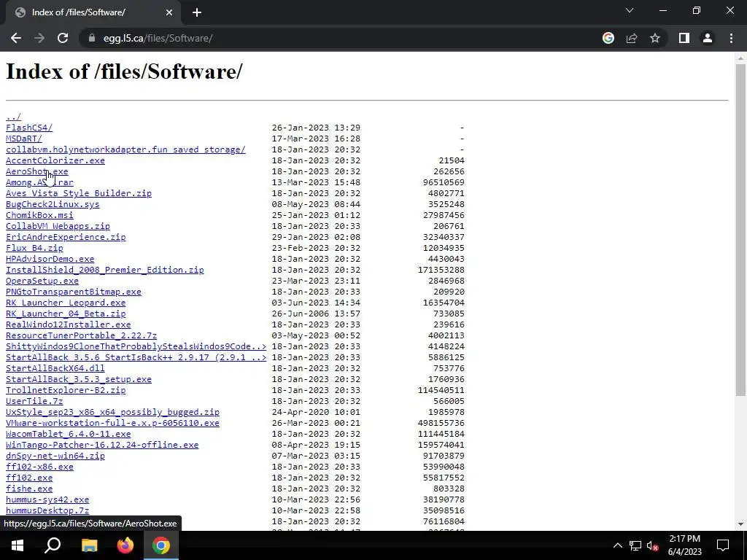The image size is (747, 560).
Task: Open the MSDaRT/ folder link
Action: click(x=24, y=139)
